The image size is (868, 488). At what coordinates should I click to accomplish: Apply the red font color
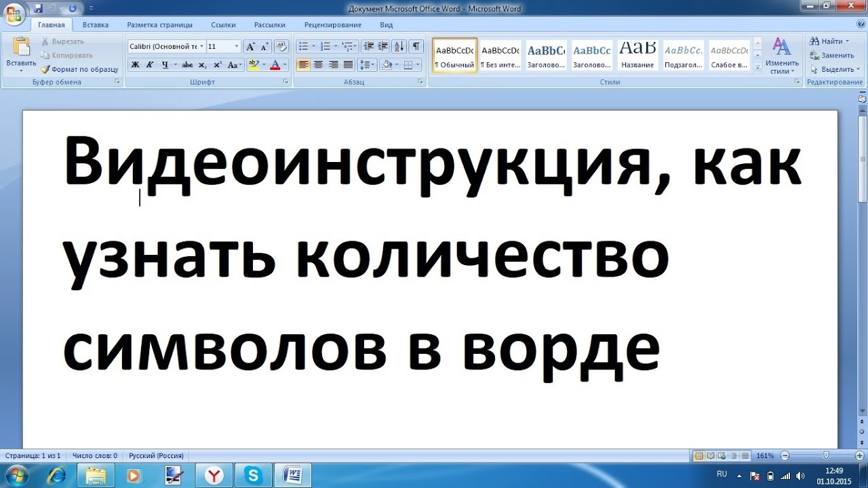coord(275,65)
